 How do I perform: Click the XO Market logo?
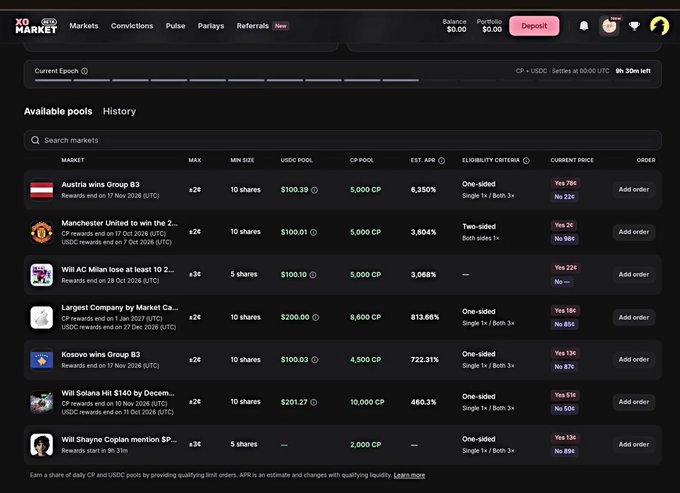coord(36,26)
